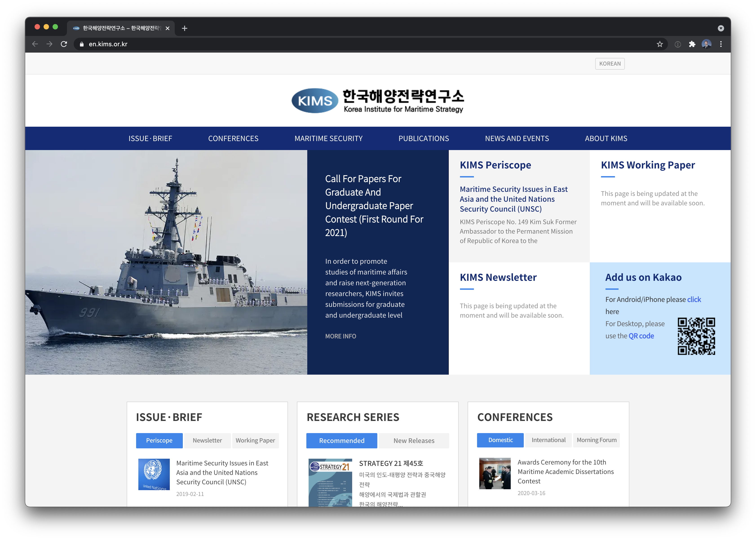The height and width of the screenshot is (540, 756).
Task: Open the ISSUE · BRIEF menu
Action: pos(150,139)
